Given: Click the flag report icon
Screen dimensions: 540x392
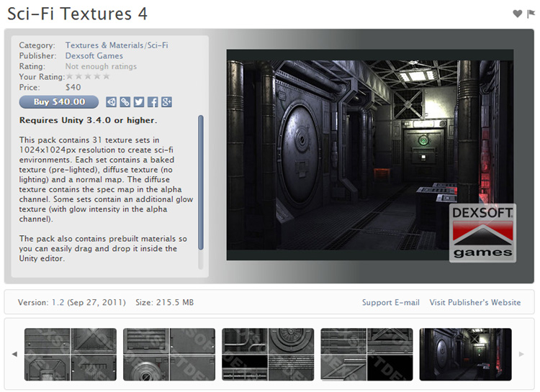Looking at the screenshot, I should [531, 14].
